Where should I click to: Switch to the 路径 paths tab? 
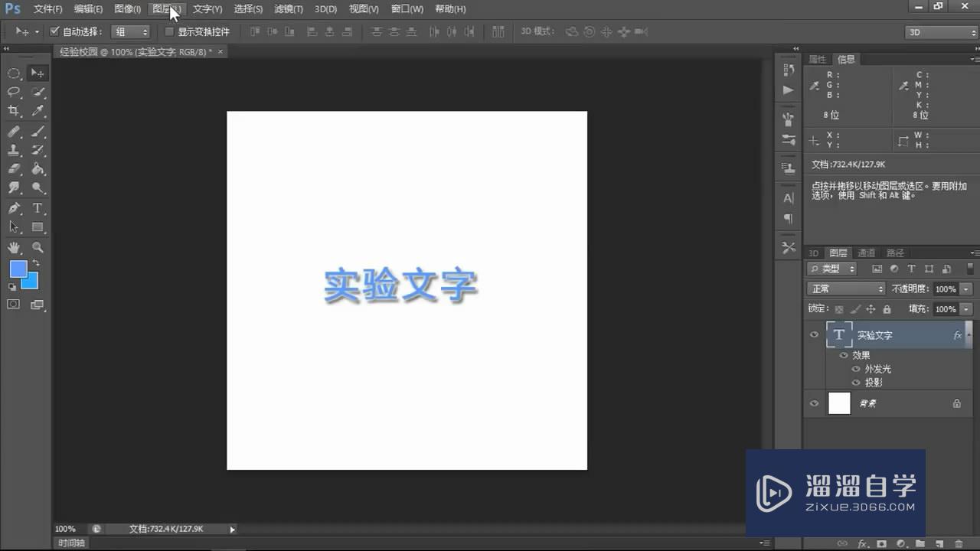(x=895, y=253)
